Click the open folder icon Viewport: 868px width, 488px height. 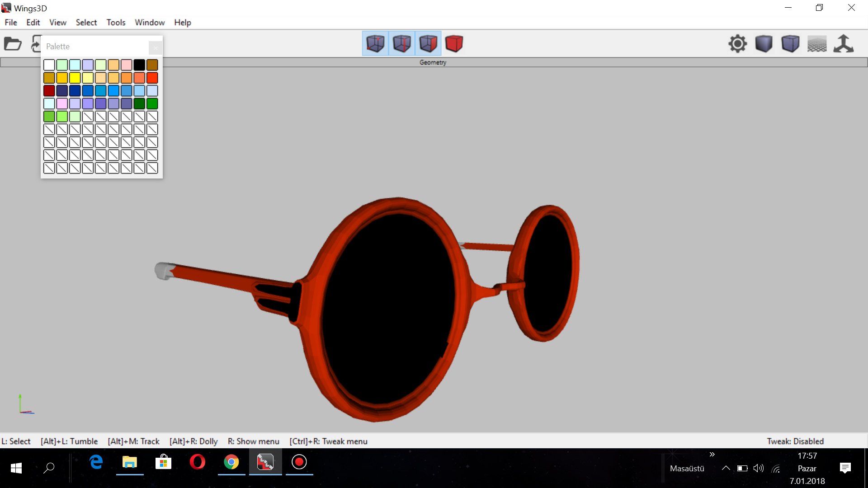(x=13, y=44)
